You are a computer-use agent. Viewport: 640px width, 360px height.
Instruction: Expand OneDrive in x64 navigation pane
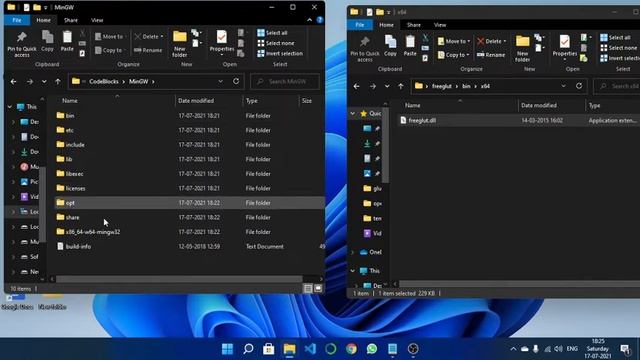(x=353, y=252)
